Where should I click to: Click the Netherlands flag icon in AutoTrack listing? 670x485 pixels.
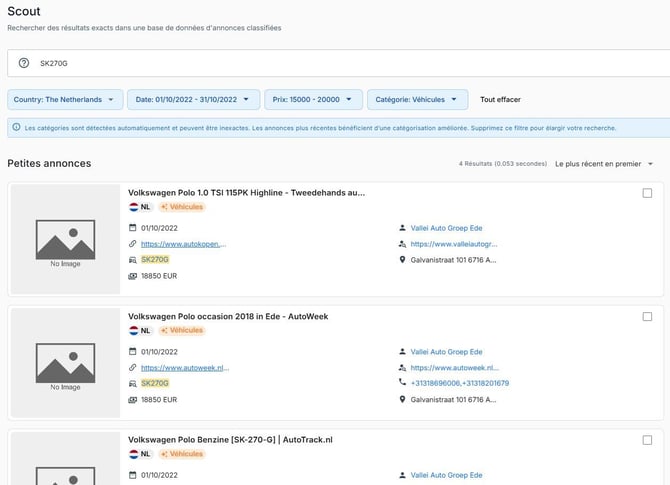134,454
